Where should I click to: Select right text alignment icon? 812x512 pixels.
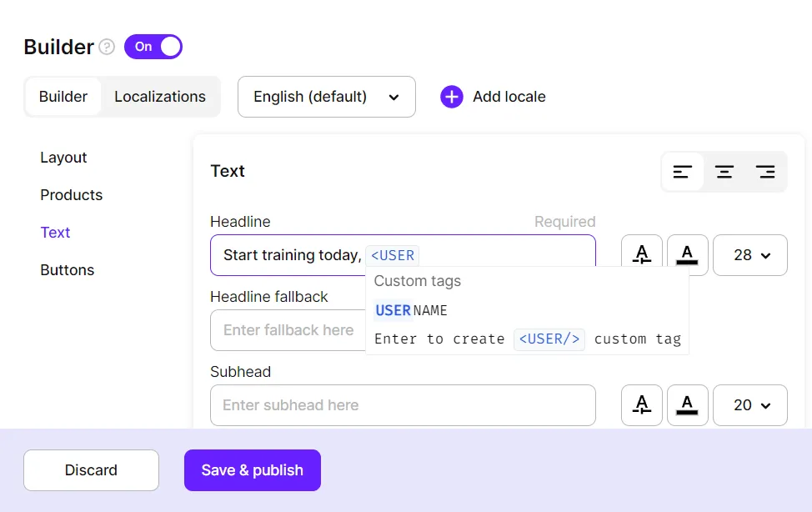(x=765, y=172)
